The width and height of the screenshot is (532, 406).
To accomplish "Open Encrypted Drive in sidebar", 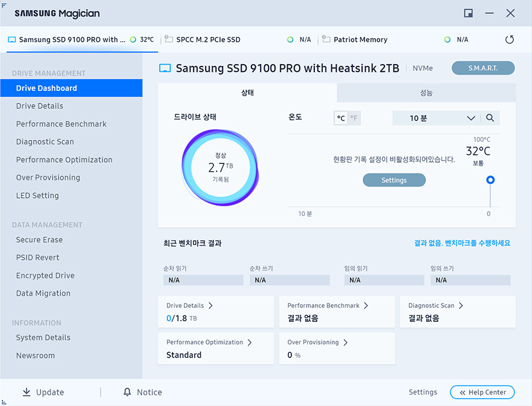I will [71, 275].
